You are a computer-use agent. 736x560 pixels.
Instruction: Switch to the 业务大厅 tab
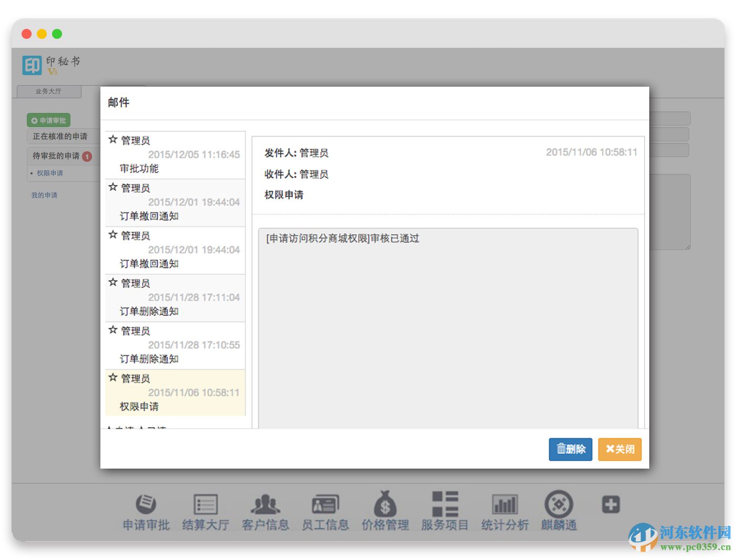click(48, 91)
